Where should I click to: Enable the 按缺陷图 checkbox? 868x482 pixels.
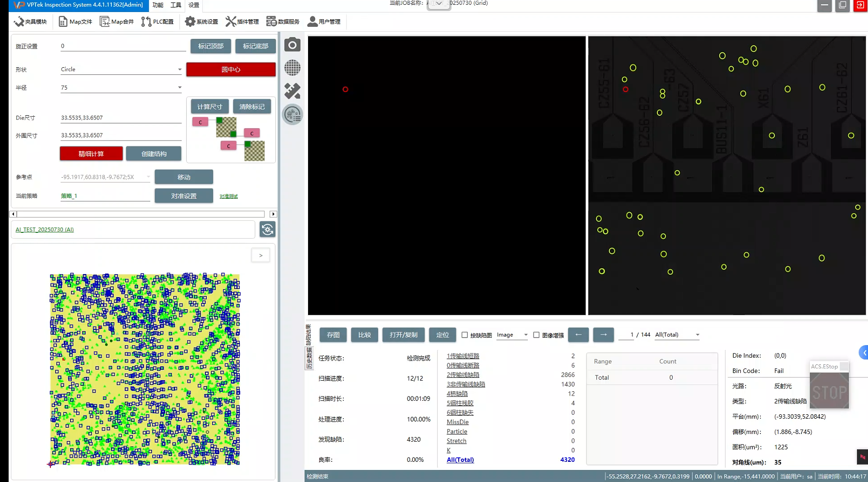(464, 335)
